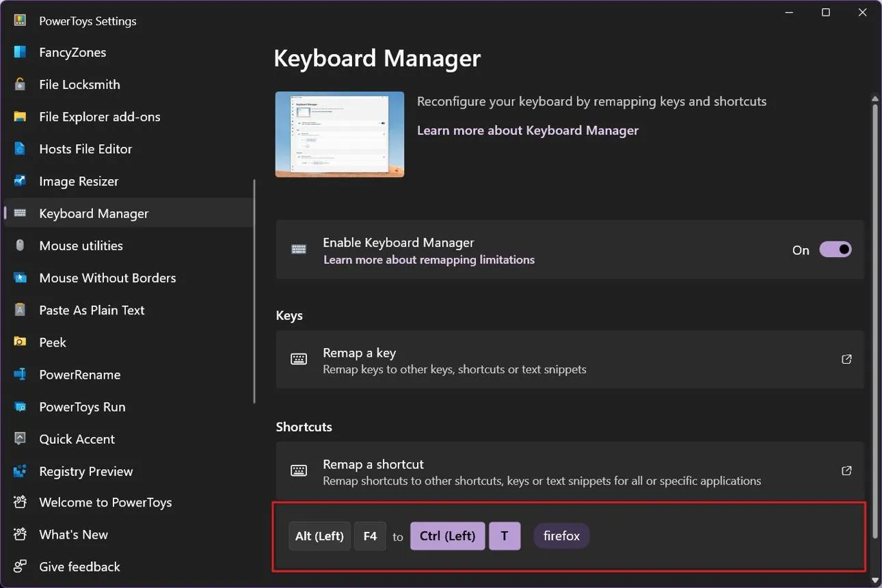Launch the Remap a key editor
Image resolution: width=882 pixels, height=588 pixels.
coord(570,360)
